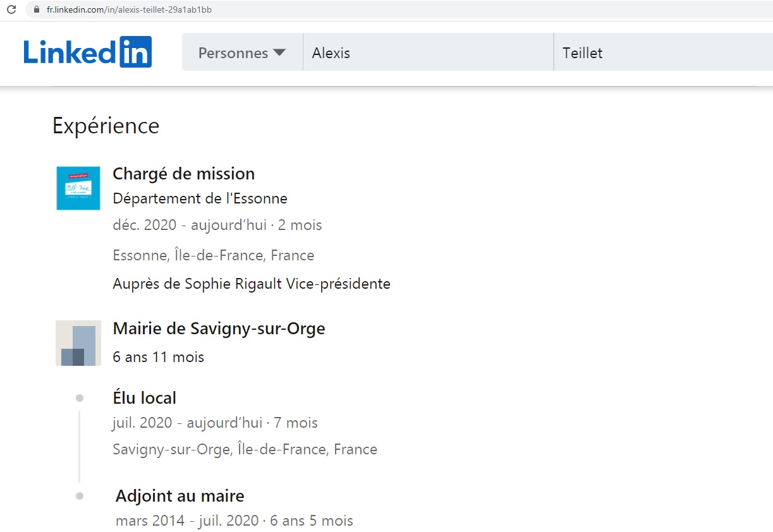This screenshot has width=773, height=532.
Task: Click the padlock site security icon
Action: coord(35,9)
